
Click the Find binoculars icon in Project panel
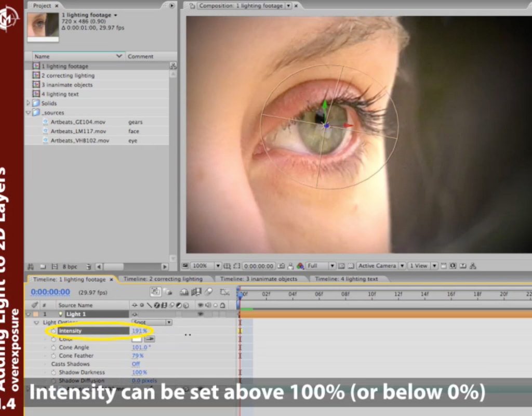(x=31, y=267)
